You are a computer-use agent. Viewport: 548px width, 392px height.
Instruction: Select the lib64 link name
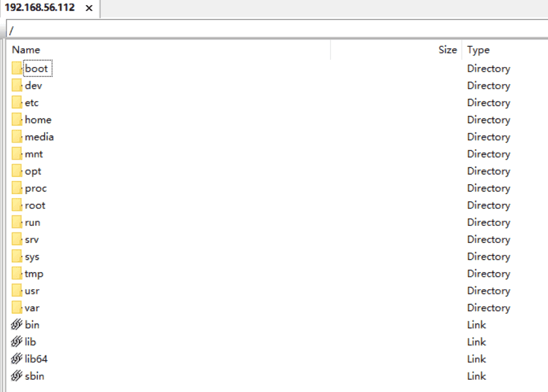pyautogui.click(x=36, y=359)
